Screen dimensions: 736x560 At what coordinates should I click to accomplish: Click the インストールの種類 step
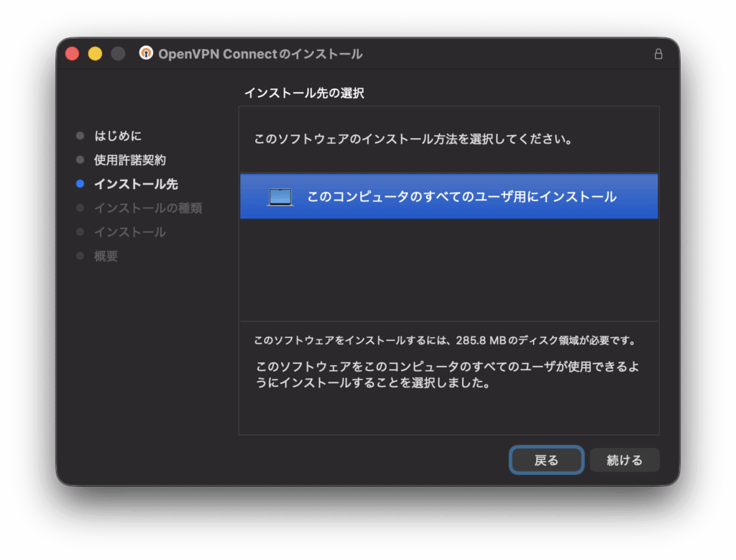pyautogui.click(x=147, y=208)
